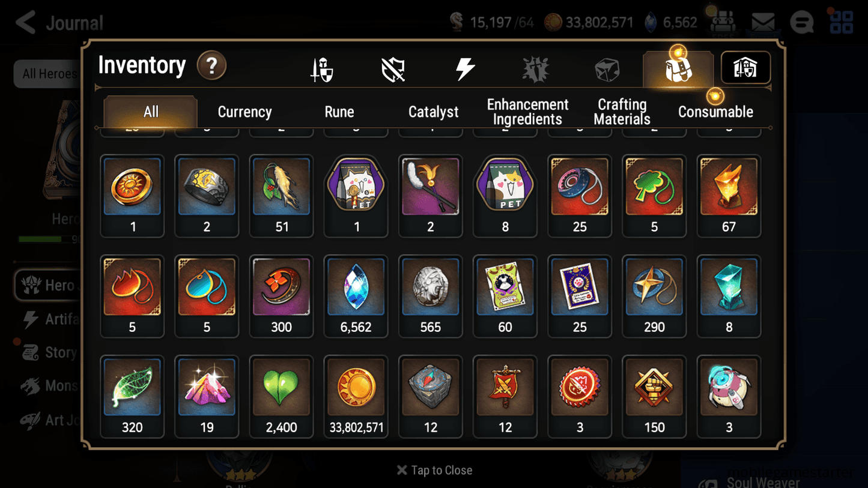
Task: Open the chat bubble icon
Action: tap(802, 23)
